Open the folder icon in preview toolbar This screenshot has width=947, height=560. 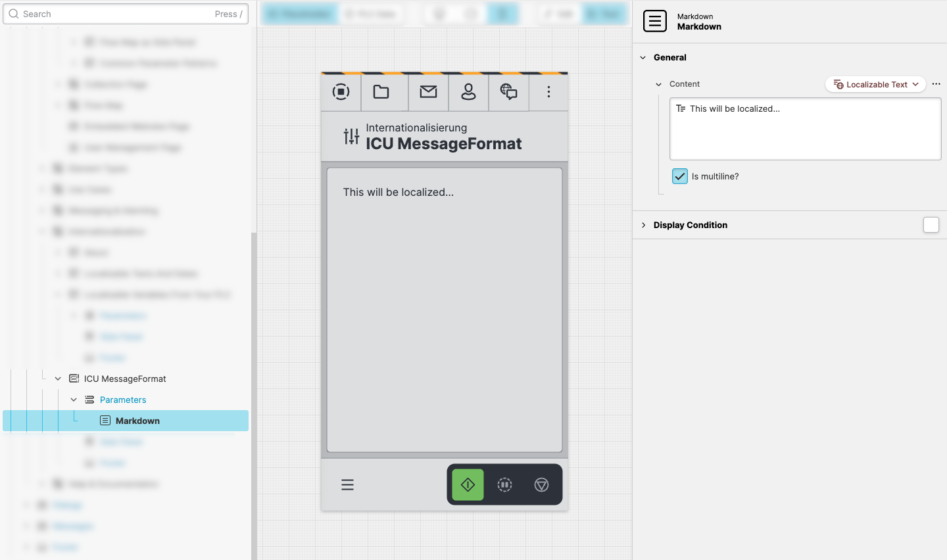click(x=381, y=92)
